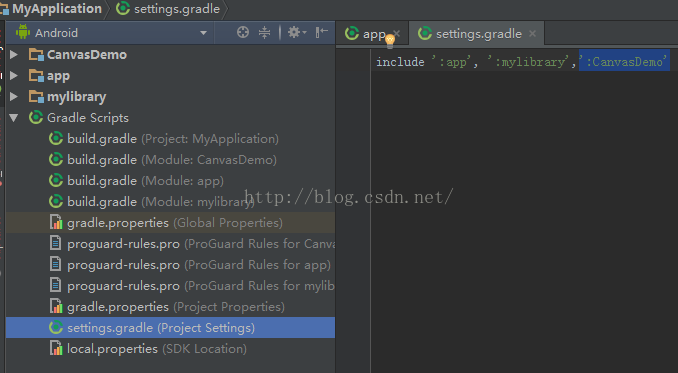Image resolution: width=678 pixels, height=373 pixels.
Task: Expand the mylibrary module node
Action: point(14,96)
